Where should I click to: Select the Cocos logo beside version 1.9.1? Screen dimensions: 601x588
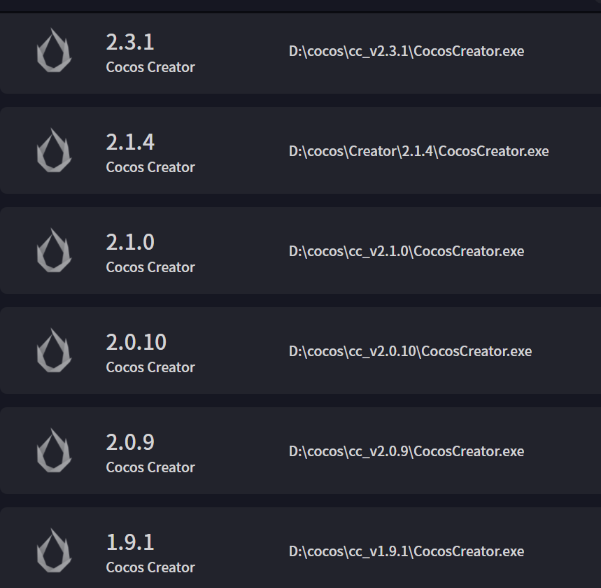pyautogui.click(x=53, y=551)
